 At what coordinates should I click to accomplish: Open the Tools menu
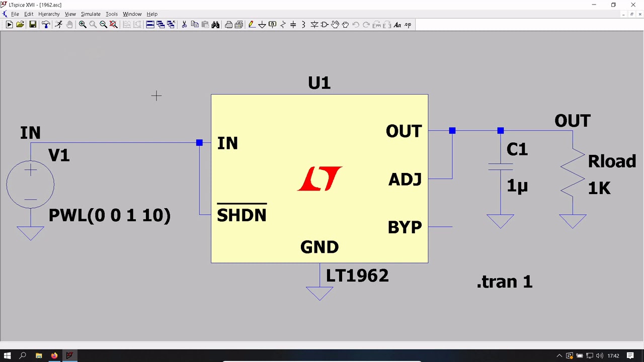(112, 14)
